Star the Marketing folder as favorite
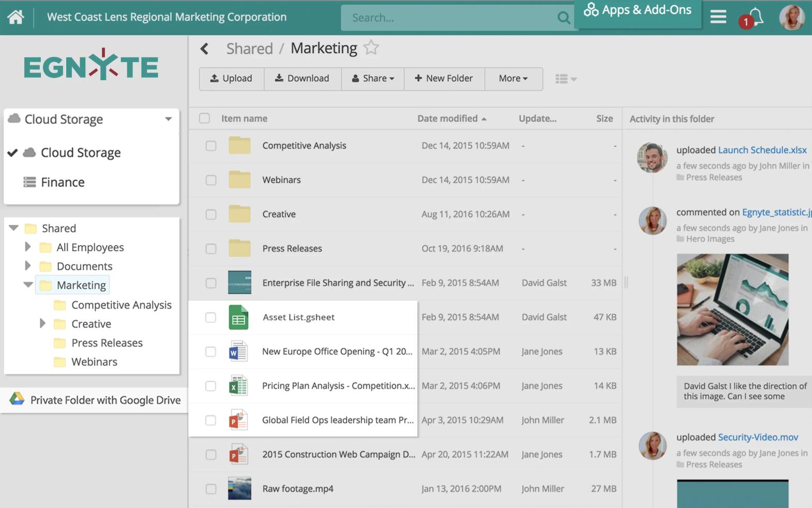The height and width of the screenshot is (508, 812). click(x=371, y=48)
